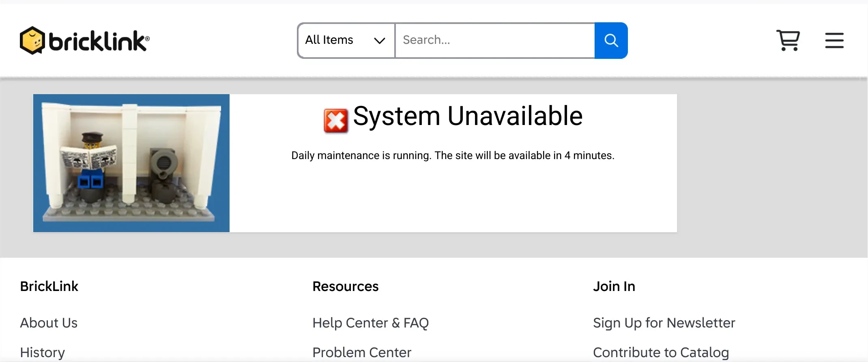
Task: Open the hamburger navigation menu
Action: coord(834,41)
